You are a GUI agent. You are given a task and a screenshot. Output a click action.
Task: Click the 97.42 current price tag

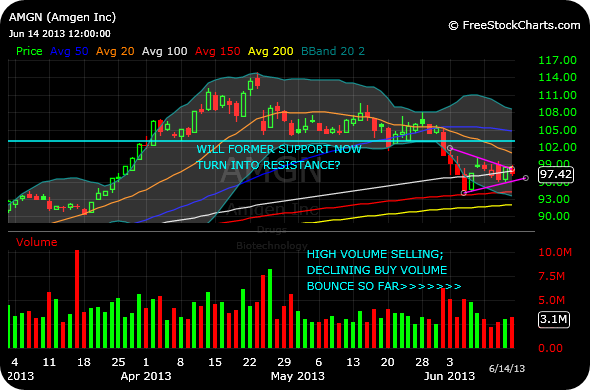555,175
